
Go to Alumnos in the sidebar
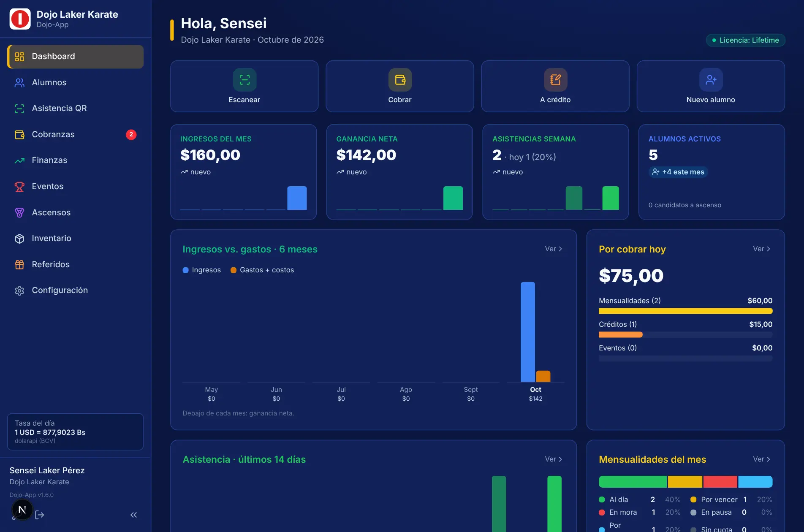click(x=75, y=83)
